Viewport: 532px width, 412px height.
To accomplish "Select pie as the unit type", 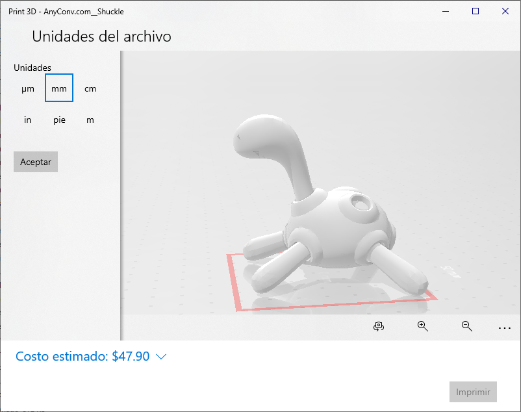I will [x=59, y=120].
